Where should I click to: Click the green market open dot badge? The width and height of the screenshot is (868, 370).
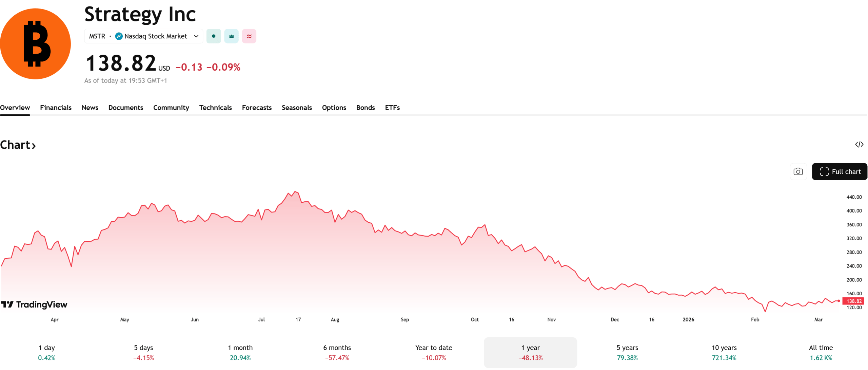tap(214, 36)
